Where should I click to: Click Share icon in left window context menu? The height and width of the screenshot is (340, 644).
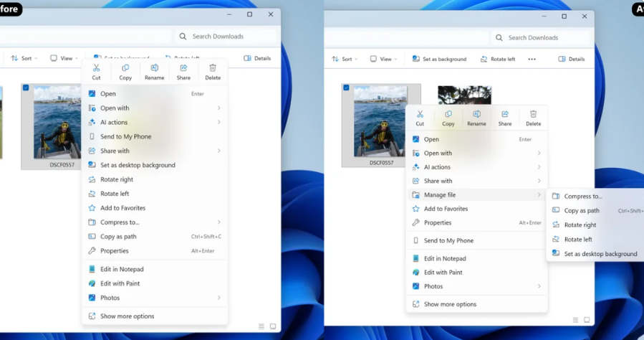pos(183,68)
